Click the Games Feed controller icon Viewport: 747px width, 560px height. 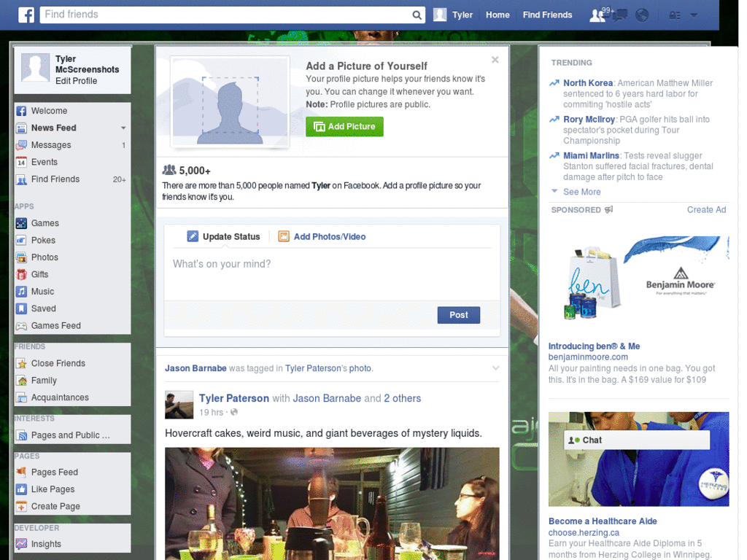21,326
